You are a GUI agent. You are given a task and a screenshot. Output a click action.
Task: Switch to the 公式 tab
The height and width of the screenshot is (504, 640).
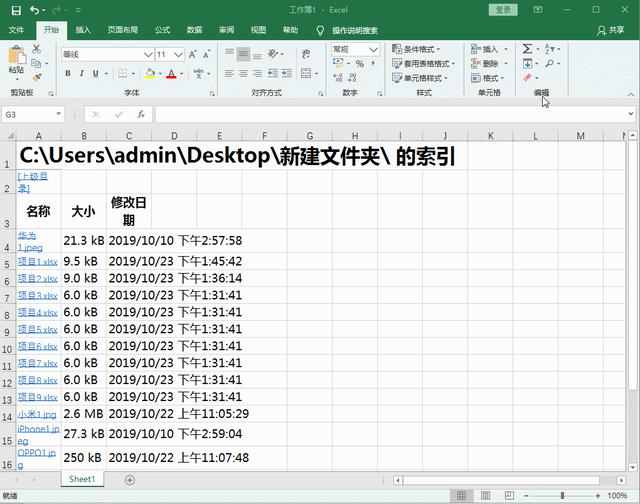coord(162,30)
